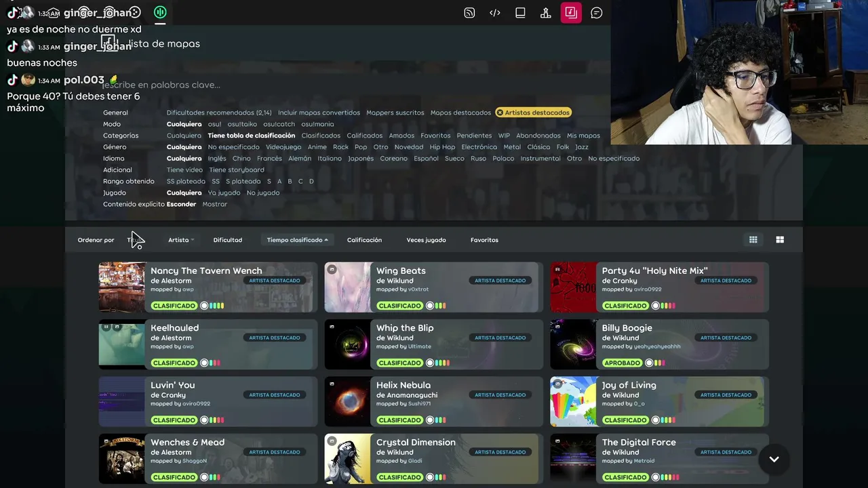Viewport: 868px width, 488px height.
Task: Open artist Anamanaguchi on Helix Nebula card
Action: [412, 395]
